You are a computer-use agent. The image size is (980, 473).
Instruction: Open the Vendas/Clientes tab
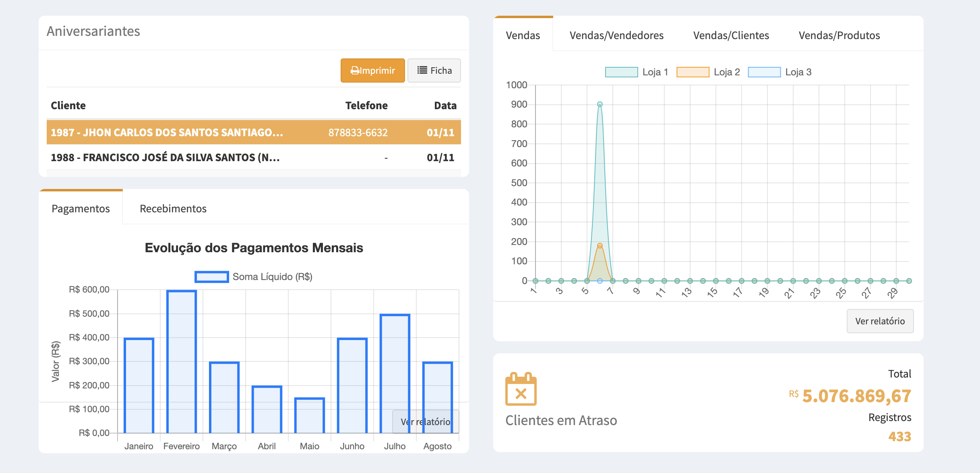coord(731,35)
